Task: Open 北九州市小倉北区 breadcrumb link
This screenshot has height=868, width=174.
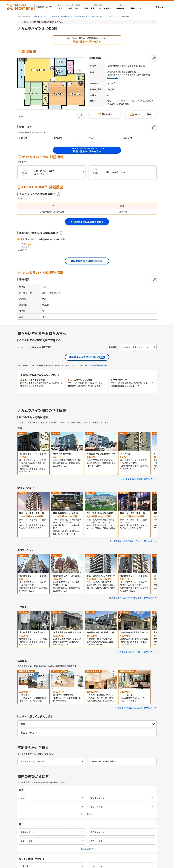Action: [80, 16]
